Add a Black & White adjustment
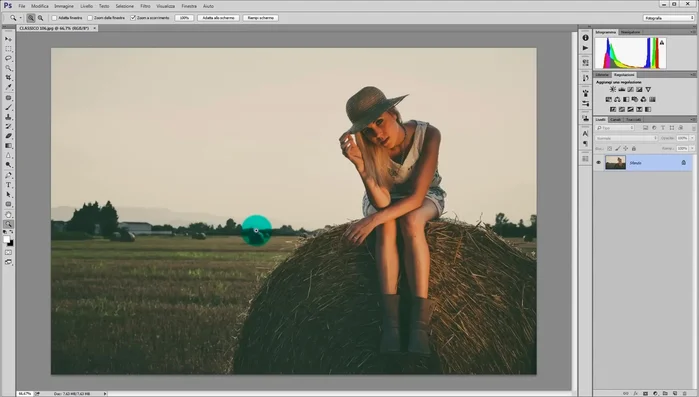Screen dimensions: 699x397 click(x=626, y=99)
